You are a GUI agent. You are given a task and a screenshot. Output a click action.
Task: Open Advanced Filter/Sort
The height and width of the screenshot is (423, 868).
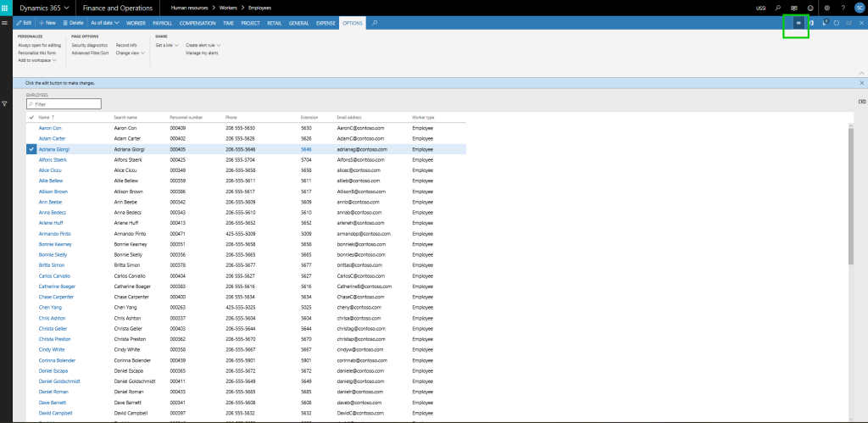coord(90,53)
